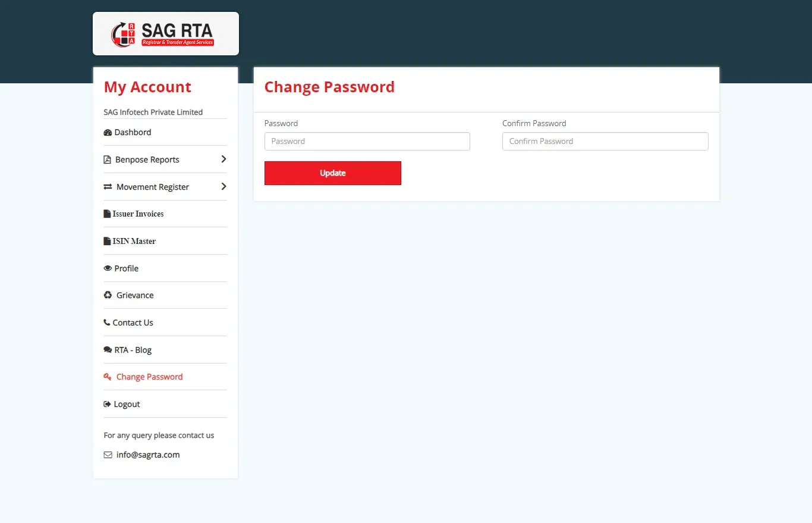Image resolution: width=812 pixels, height=523 pixels.
Task: Click the ISIN Master file icon
Action: [x=107, y=242]
